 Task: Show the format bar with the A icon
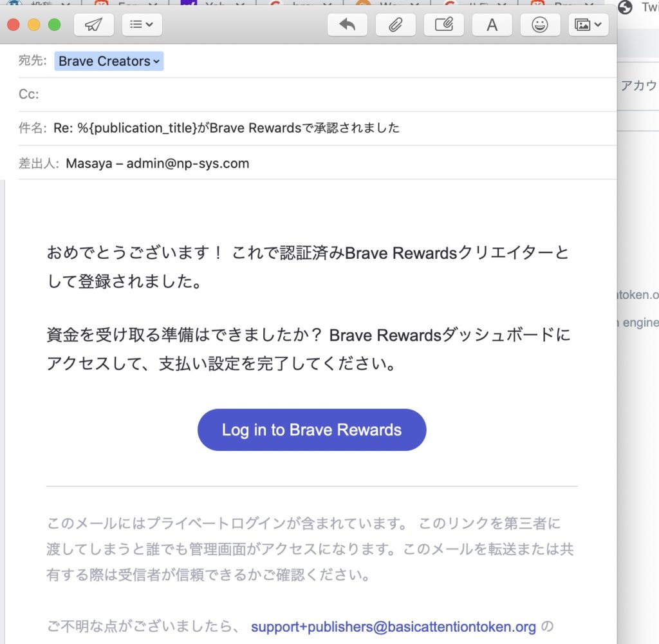(x=492, y=25)
